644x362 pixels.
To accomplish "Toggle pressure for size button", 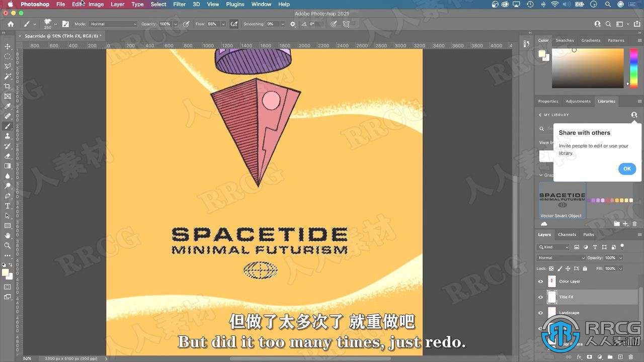I will click(334, 24).
